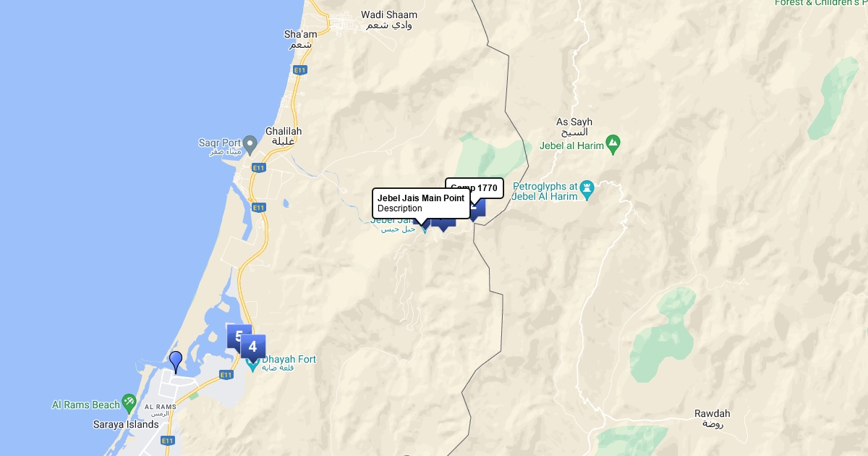Screen dimensions: 868x456
Task: Click the E11 road shield near Sha'am
Action: (x=299, y=69)
